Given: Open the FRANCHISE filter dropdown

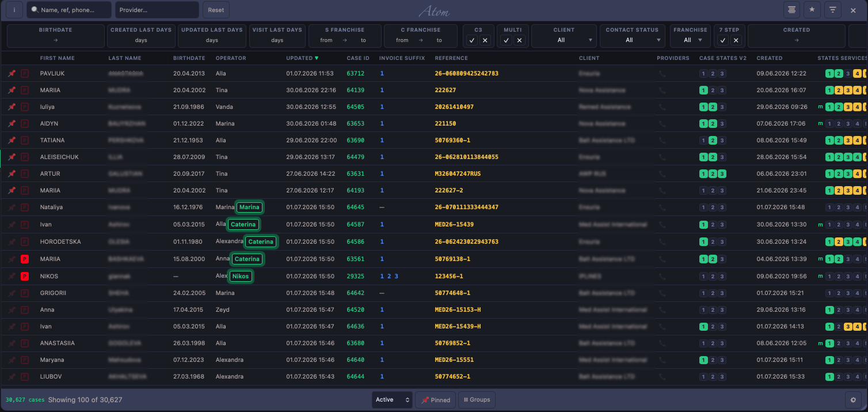Looking at the screenshot, I should [x=690, y=40].
